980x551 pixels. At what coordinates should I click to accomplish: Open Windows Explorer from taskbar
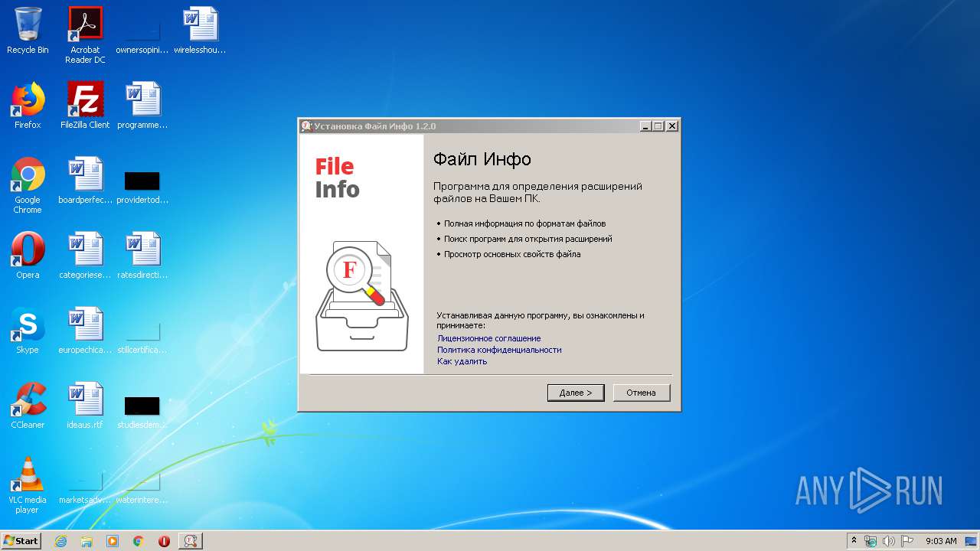coord(87,541)
